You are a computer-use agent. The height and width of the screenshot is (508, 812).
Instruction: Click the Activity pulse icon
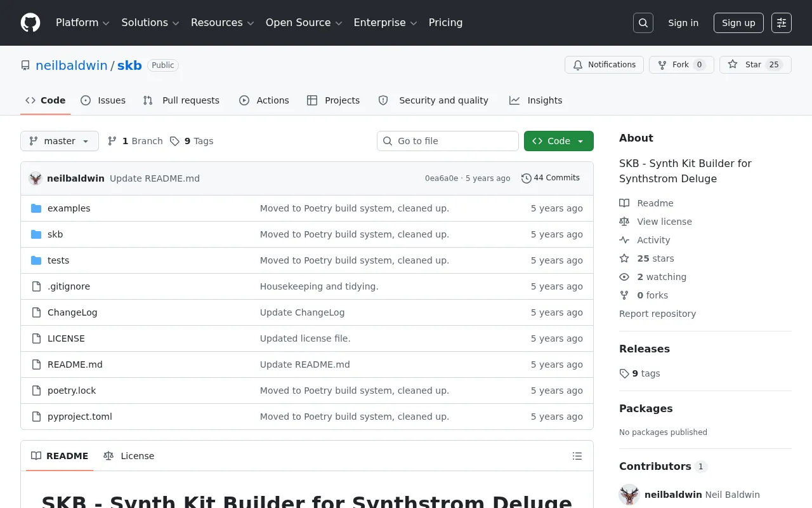coord(624,240)
